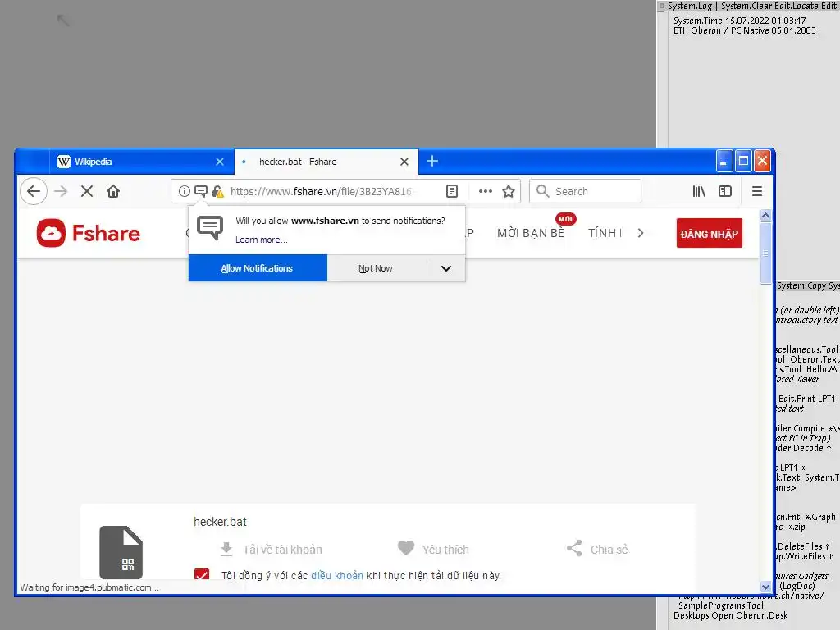
Task: Click Edit.Print LPT1 command text
Action: (x=807, y=399)
